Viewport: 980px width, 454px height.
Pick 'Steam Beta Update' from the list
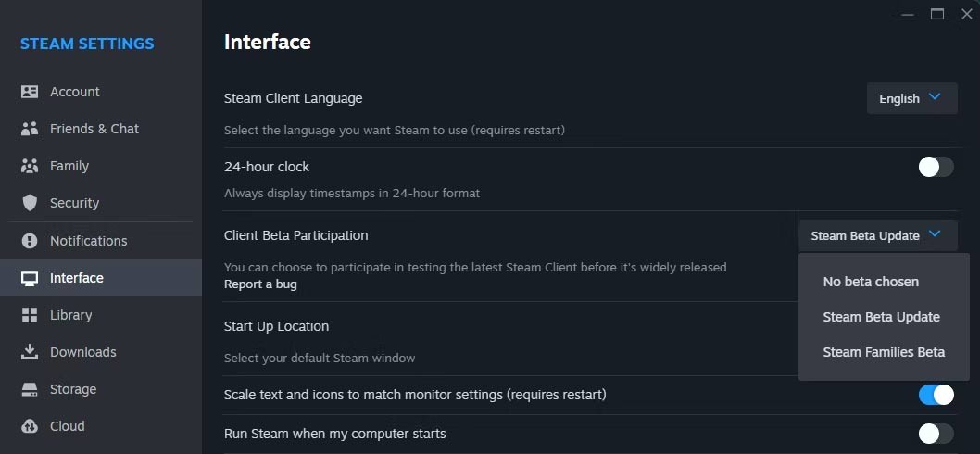881,317
